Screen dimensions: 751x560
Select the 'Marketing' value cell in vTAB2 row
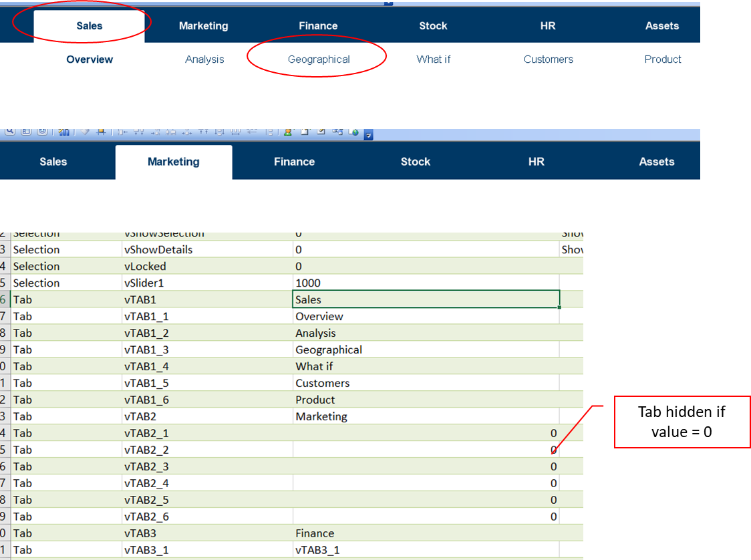(426, 416)
